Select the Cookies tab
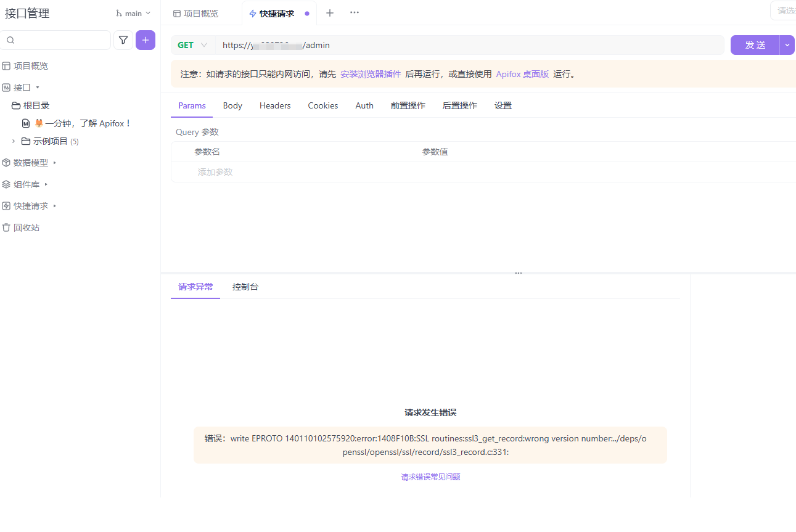Image resolution: width=796 pixels, height=532 pixels. tap(323, 105)
